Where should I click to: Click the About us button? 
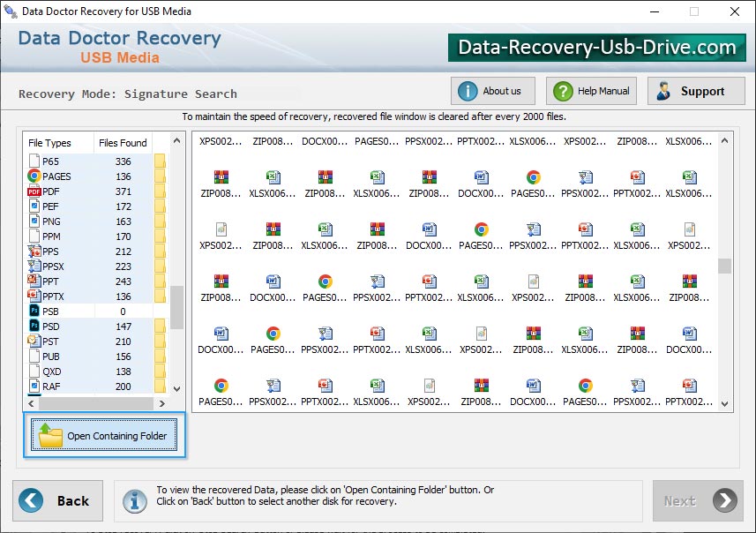492,90
